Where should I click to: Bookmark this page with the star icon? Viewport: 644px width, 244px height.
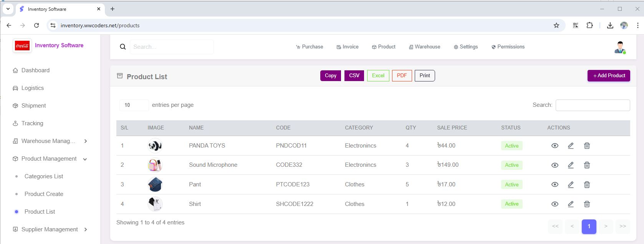[556, 25]
